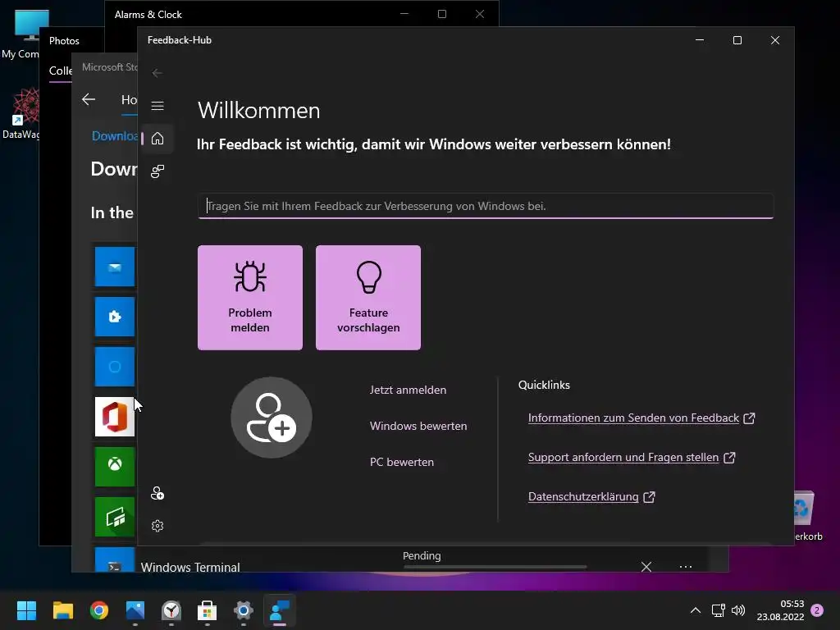The image size is (840, 630).
Task: Open File Explorer from the taskbar
Action: (x=62, y=610)
